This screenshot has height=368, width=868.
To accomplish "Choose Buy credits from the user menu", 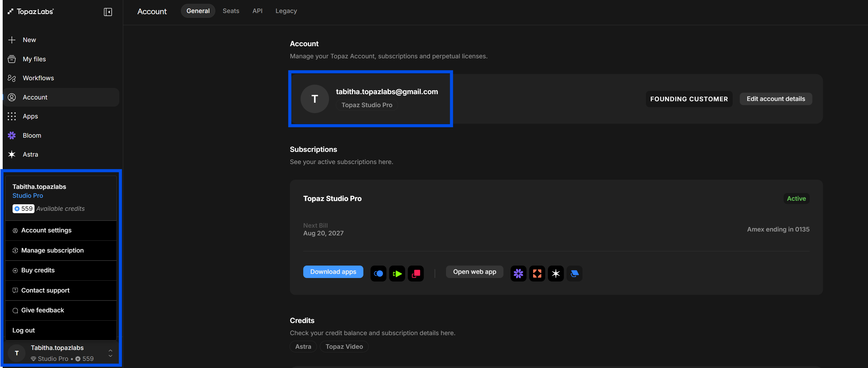I will 61,270.
